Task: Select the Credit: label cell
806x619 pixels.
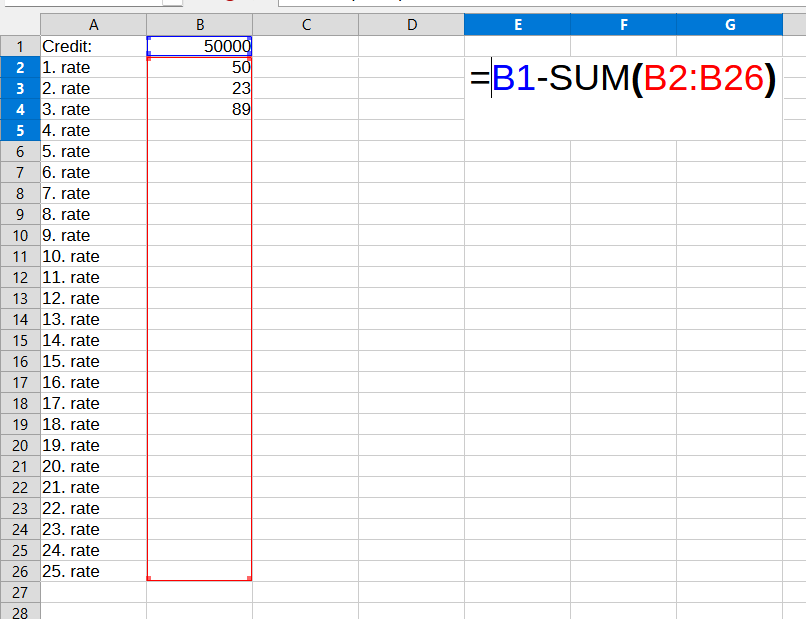Action: pos(93,46)
